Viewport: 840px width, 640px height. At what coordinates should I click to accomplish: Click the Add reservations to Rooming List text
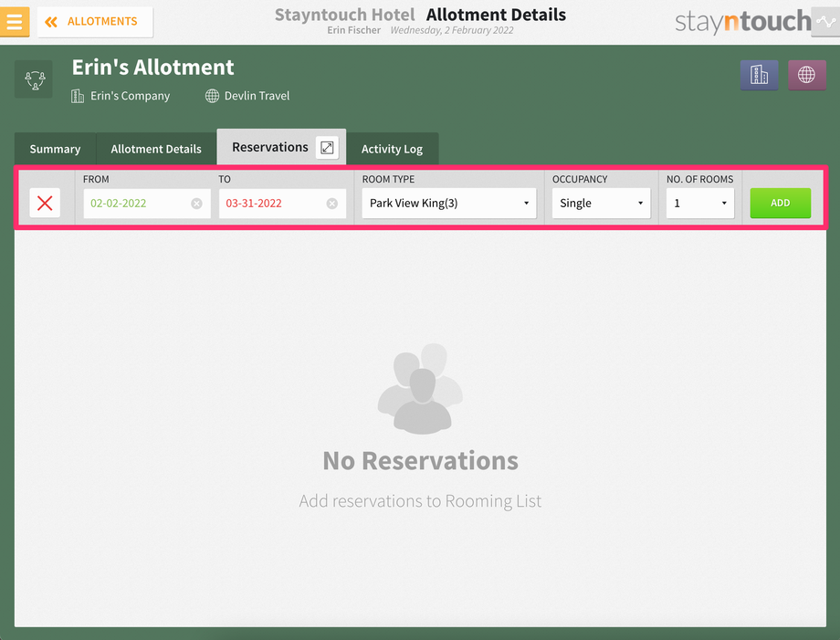click(x=421, y=501)
